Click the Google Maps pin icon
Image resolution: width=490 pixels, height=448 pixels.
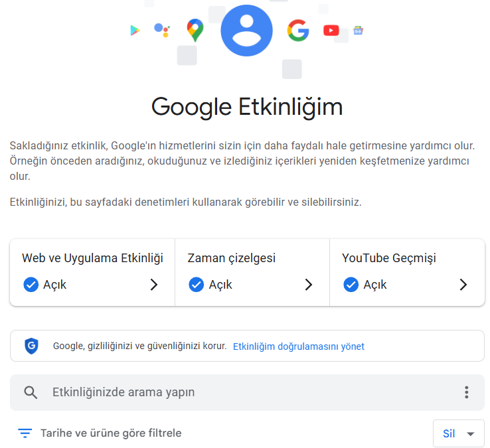coord(195,31)
